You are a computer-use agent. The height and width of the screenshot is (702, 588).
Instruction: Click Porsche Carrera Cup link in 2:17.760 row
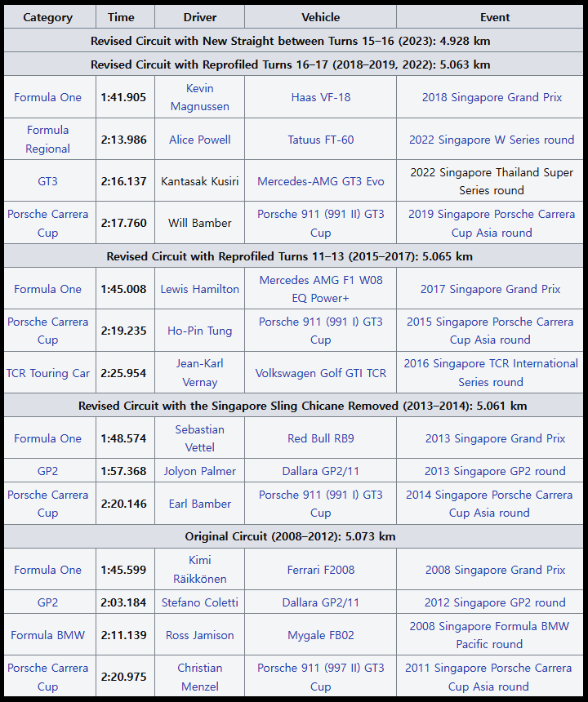click(x=47, y=223)
